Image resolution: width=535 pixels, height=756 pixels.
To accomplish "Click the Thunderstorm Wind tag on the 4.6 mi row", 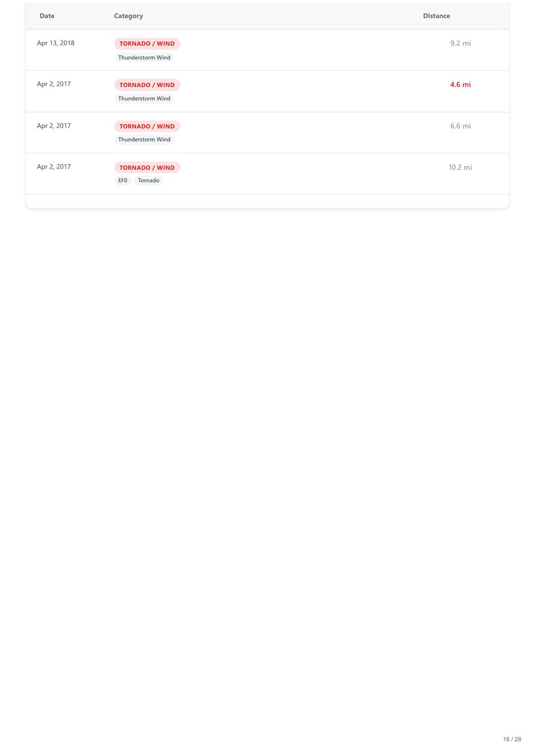I will 144,99.
